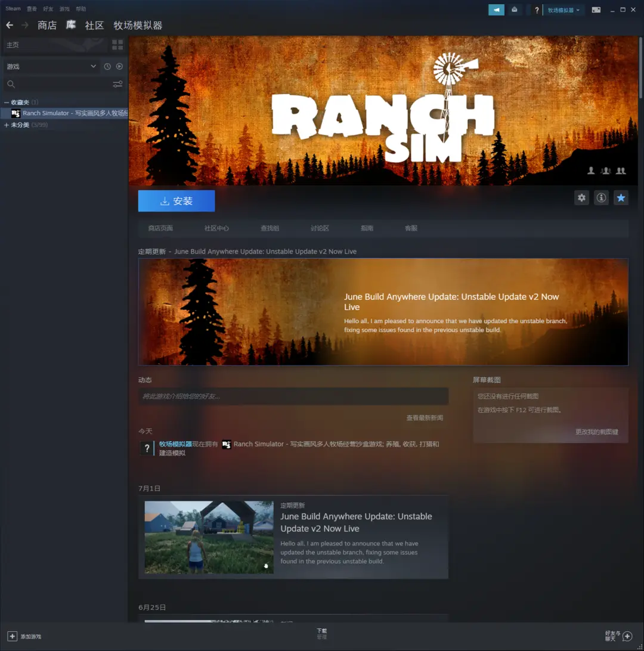Screen dimensions: 644x651
Task: Open the 帮助 menu
Action: point(81,9)
